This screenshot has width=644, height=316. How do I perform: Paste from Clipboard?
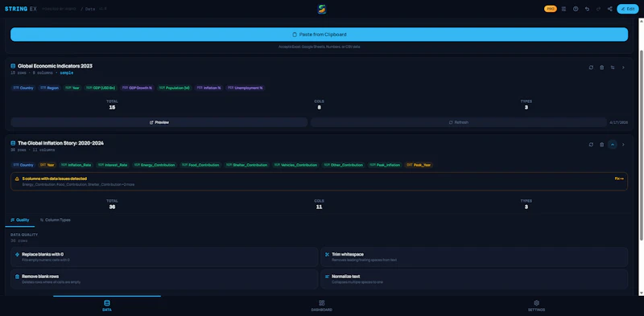319,35
